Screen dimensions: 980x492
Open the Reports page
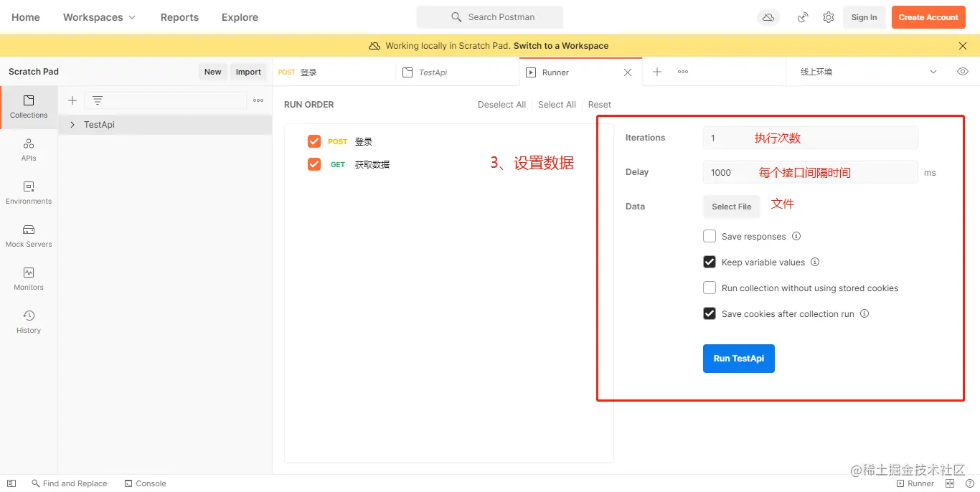click(179, 17)
